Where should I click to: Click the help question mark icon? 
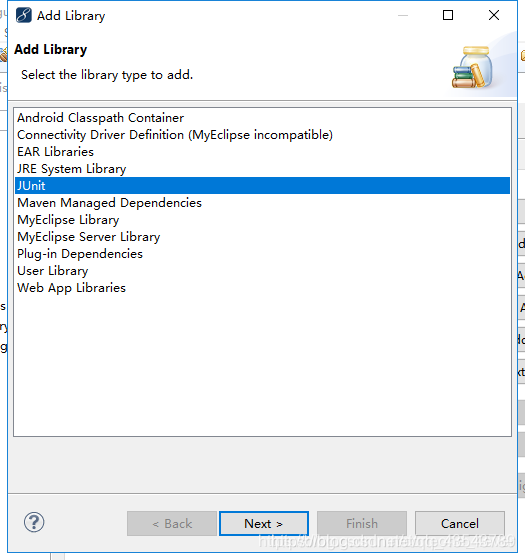coord(34,522)
